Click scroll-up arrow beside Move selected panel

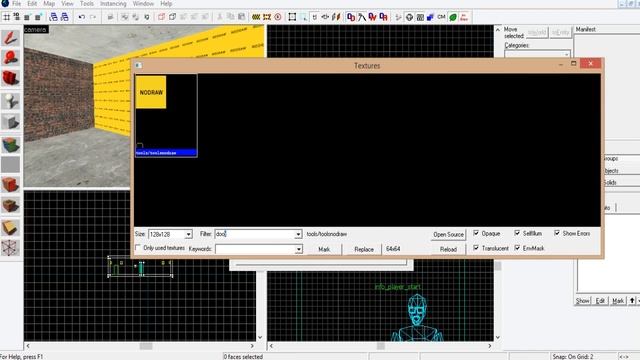pyautogui.click(x=498, y=30)
